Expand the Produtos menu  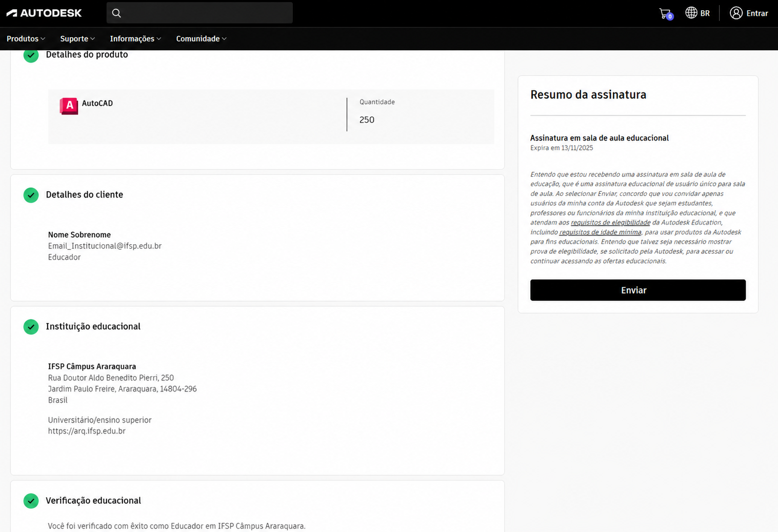[x=26, y=38]
